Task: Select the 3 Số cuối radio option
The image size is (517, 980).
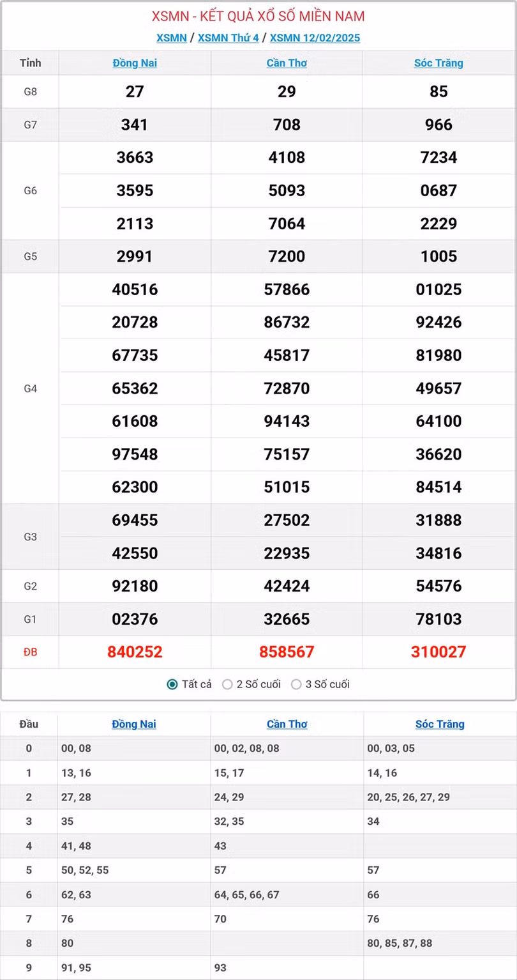Action: coord(296,684)
